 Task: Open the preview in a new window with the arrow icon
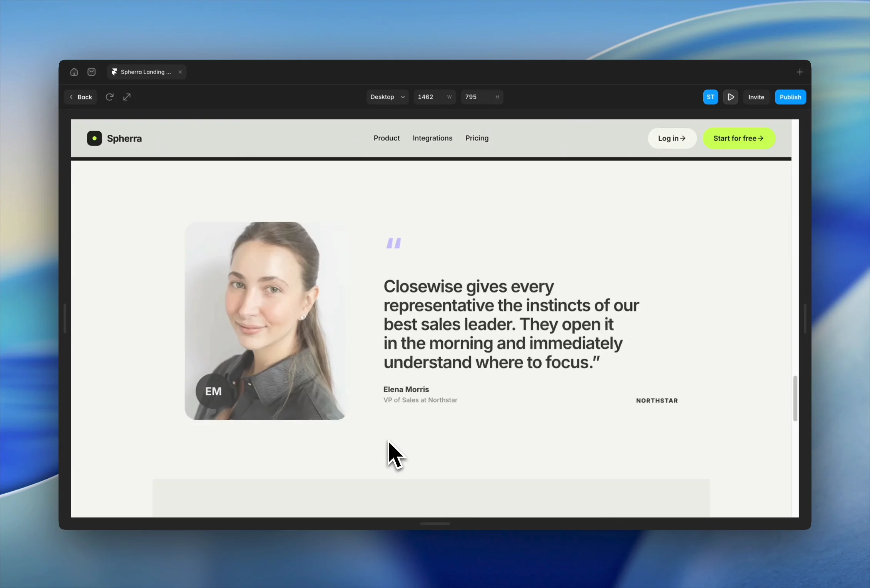pos(127,97)
